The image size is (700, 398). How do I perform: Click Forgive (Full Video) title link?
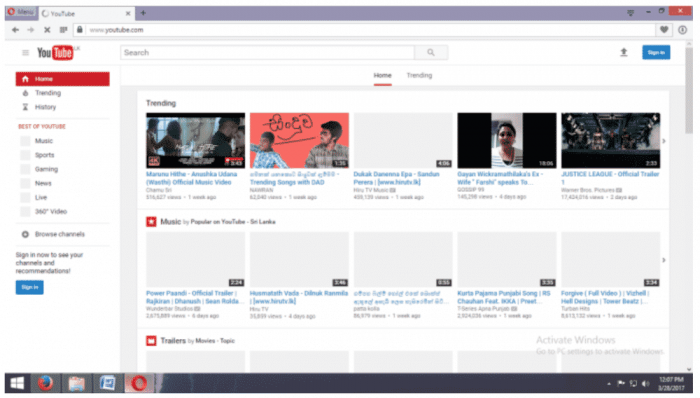coord(605,297)
